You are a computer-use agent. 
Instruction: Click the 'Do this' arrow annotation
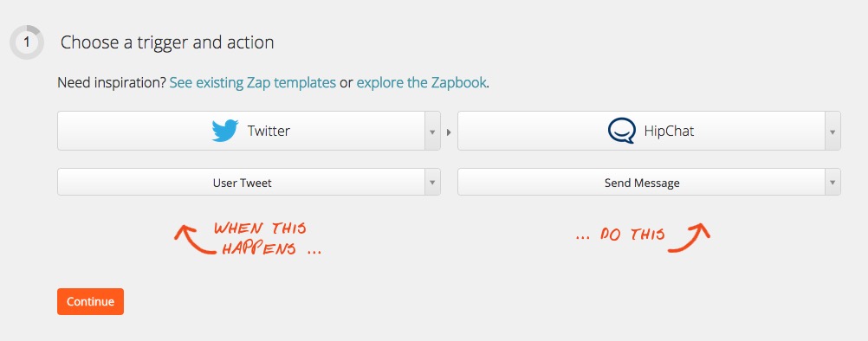[x=690, y=238]
